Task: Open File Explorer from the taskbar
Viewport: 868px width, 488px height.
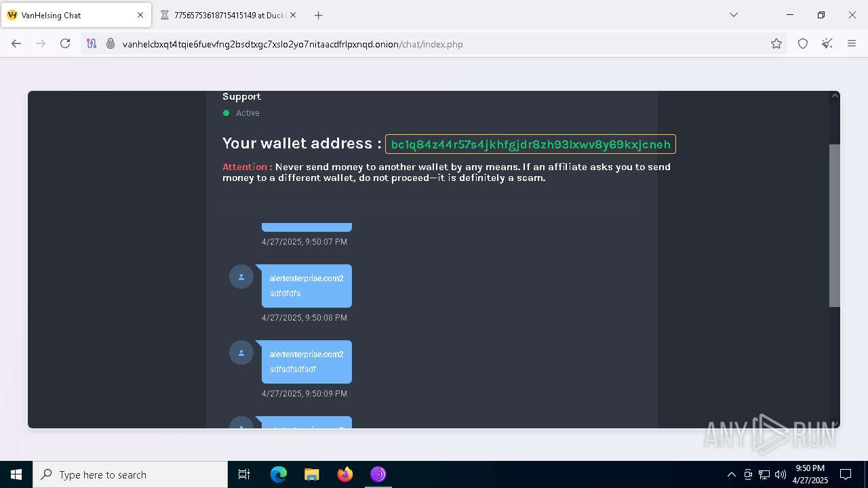Action: (311, 474)
